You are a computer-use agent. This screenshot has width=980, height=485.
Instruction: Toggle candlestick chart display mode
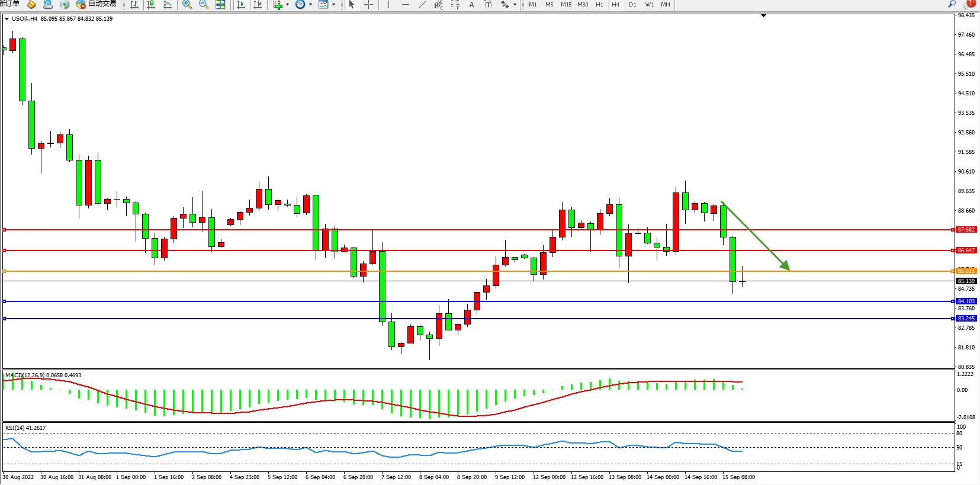coord(151,5)
